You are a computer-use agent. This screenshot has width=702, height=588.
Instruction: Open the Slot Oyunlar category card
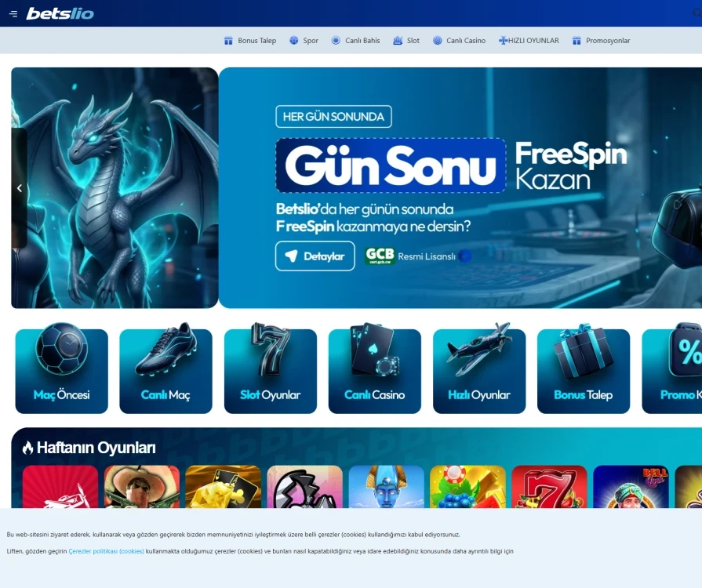click(271, 372)
